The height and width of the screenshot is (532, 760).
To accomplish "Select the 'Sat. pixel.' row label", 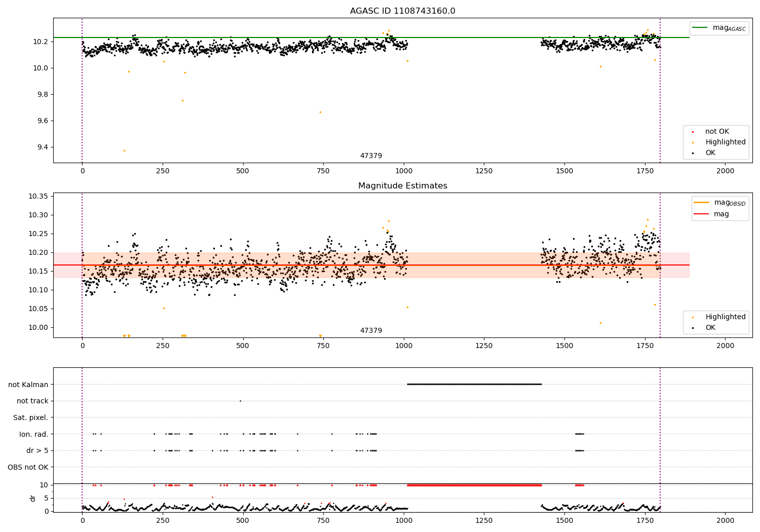I will [x=31, y=417].
